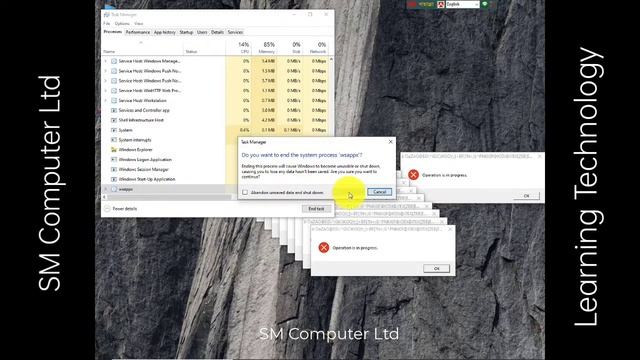Click Cancel in end process dialog

click(x=379, y=192)
